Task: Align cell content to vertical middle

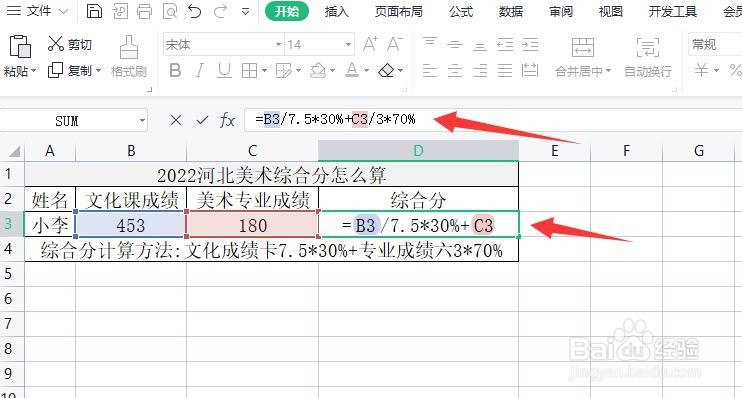Action: point(455,44)
